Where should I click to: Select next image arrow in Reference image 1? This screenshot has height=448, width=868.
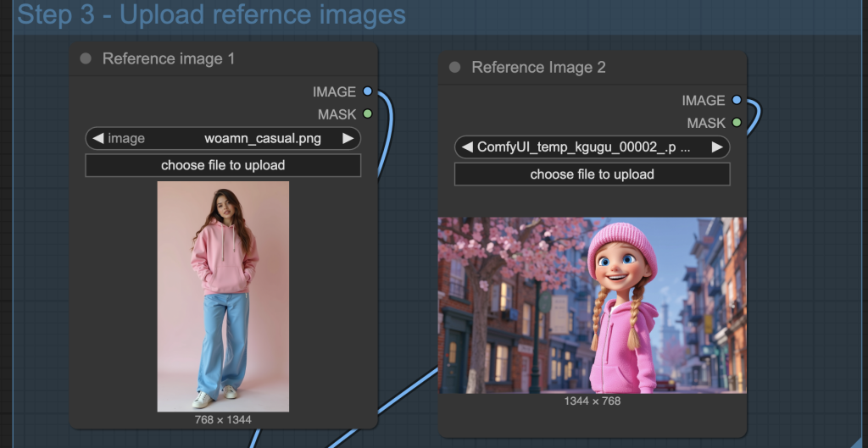[348, 138]
